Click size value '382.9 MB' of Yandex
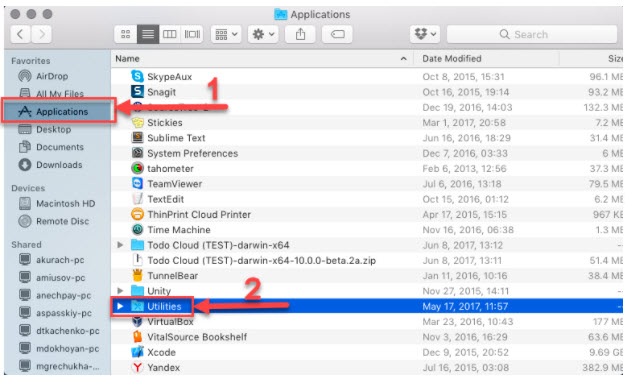The image size is (625, 377). pos(604,367)
